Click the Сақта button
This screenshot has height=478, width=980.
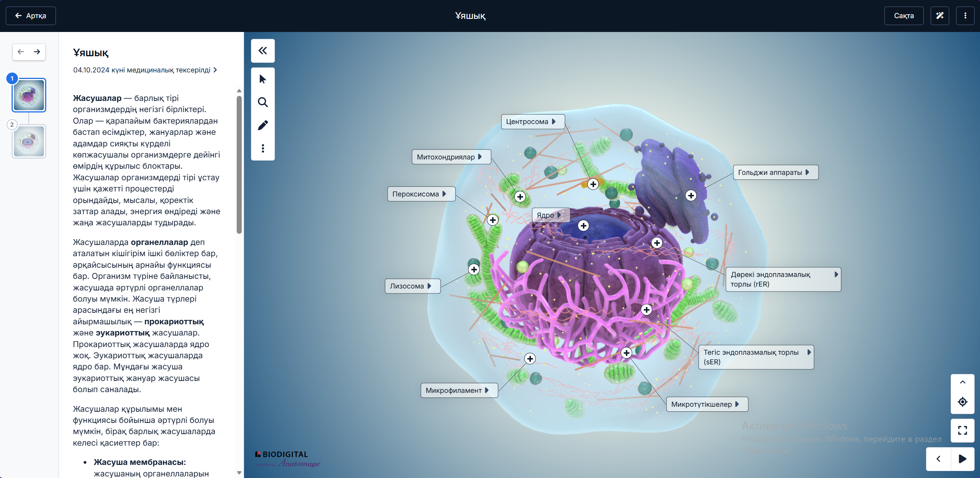click(903, 16)
